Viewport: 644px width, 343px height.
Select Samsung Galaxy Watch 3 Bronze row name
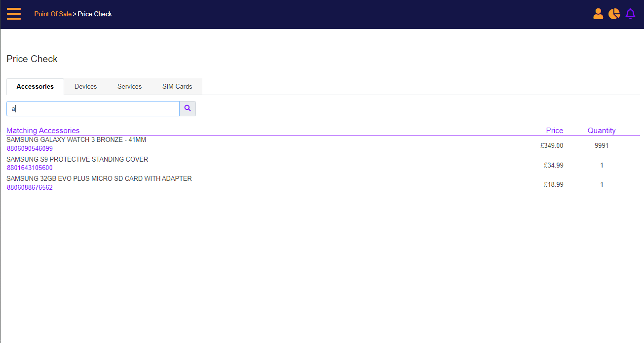click(x=76, y=139)
